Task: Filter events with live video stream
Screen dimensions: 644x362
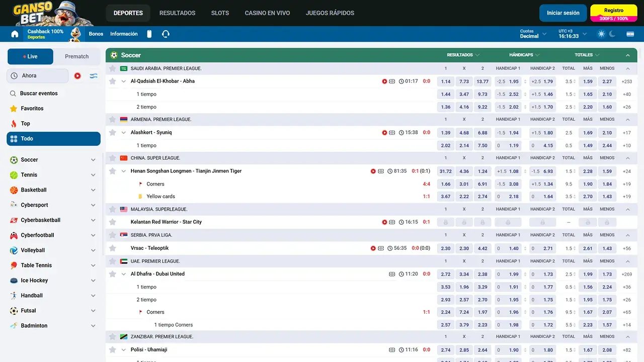Action: (x=77, y=76)
